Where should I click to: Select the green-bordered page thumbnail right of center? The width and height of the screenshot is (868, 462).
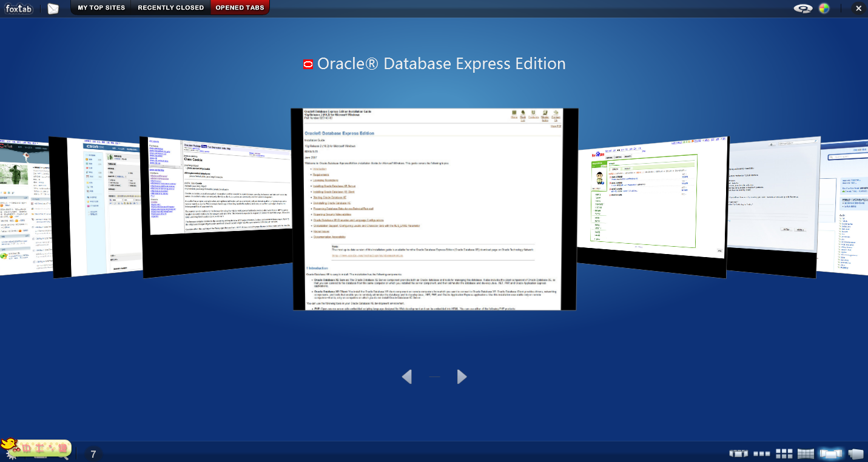tap(651, 206)
